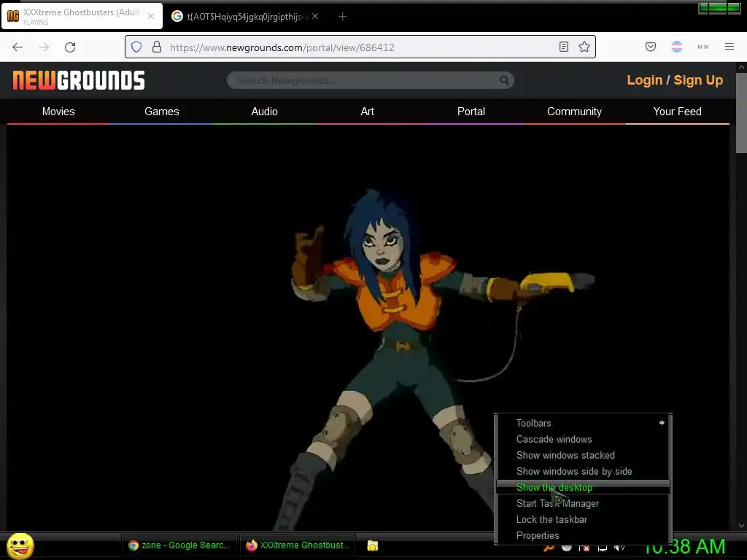Open the Portal section
This screenshot has height=560, width=747.
pyautogui.click(x=471, y=112)
